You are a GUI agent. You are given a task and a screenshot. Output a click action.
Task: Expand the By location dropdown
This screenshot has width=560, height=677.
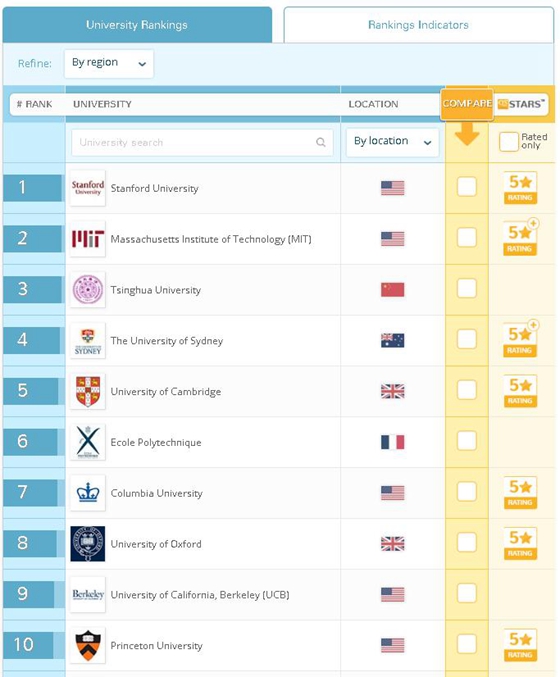tap(392, 142)
